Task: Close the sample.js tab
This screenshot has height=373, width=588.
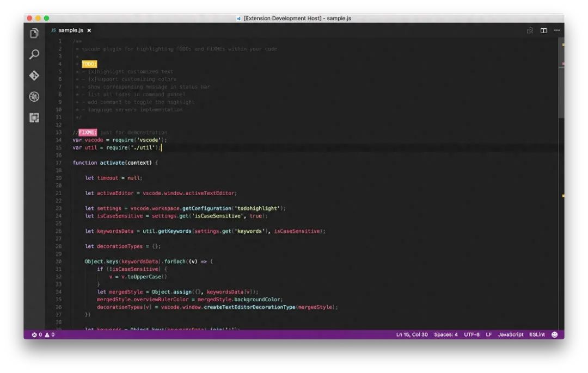Action: pos(89,30)
